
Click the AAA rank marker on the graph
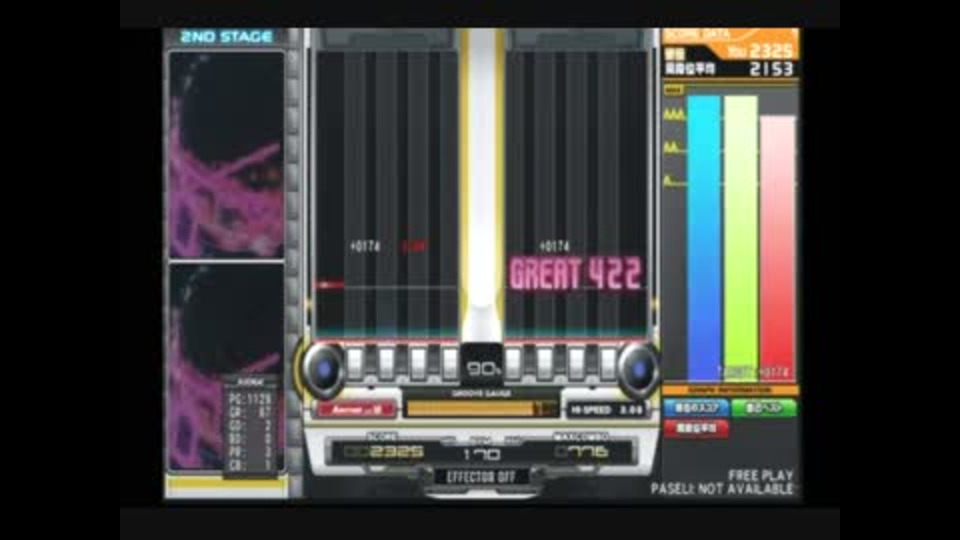(x=674, y=114)
